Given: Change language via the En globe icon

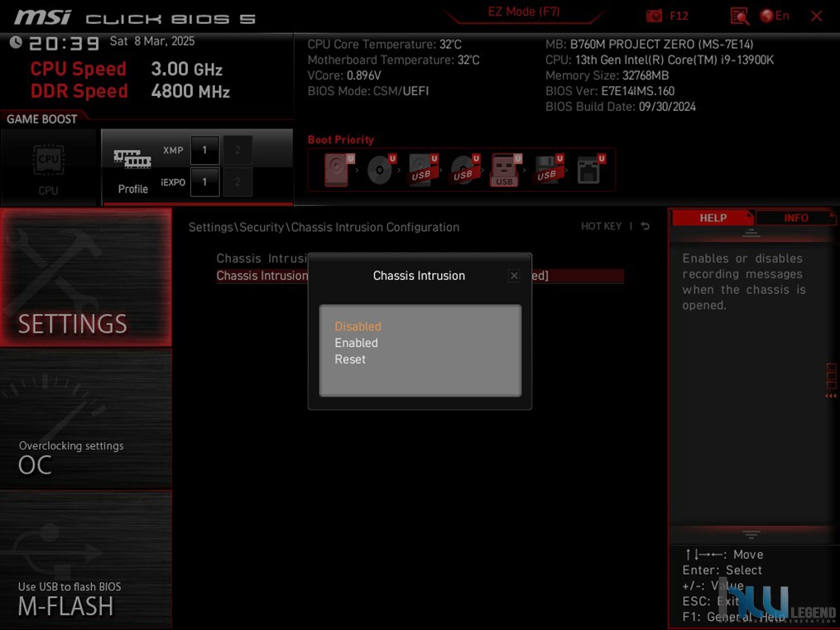Looking at the screenshot, I should point(775,16).
